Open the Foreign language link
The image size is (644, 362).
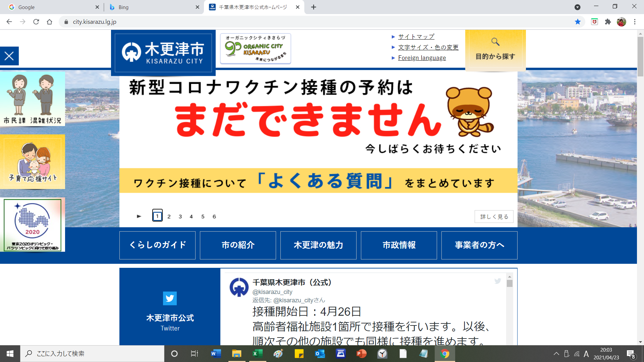coord(422,58)
